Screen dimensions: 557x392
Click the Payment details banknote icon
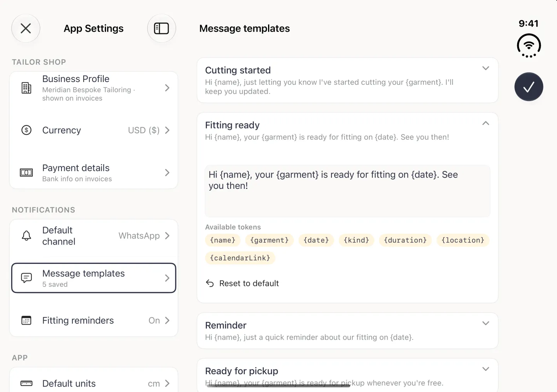pyautogui.click(x=26, y=173)
